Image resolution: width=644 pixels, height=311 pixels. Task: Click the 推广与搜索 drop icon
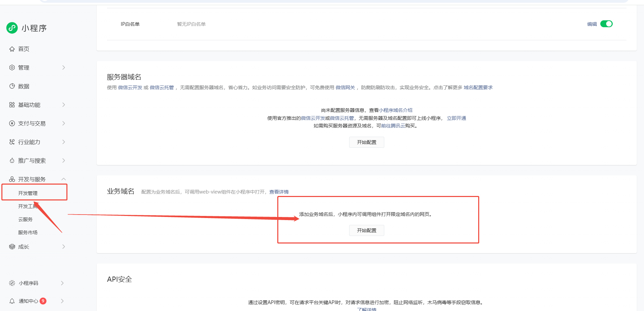pos(12,160)
